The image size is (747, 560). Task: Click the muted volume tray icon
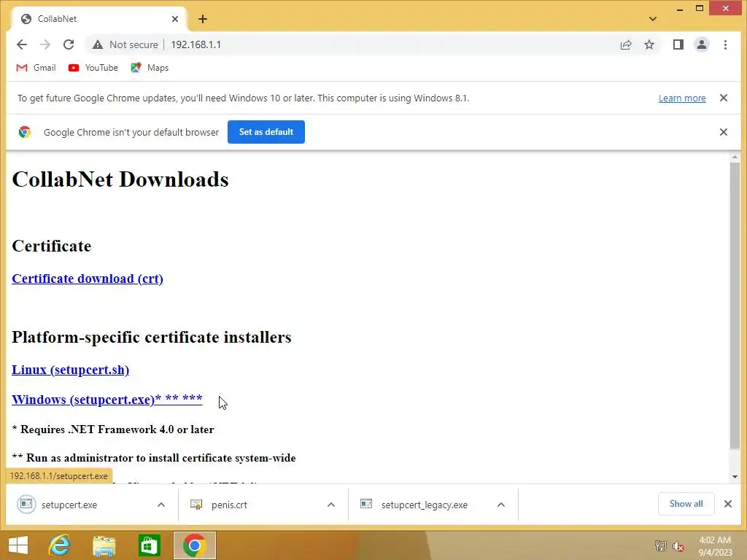click(678, 545)
